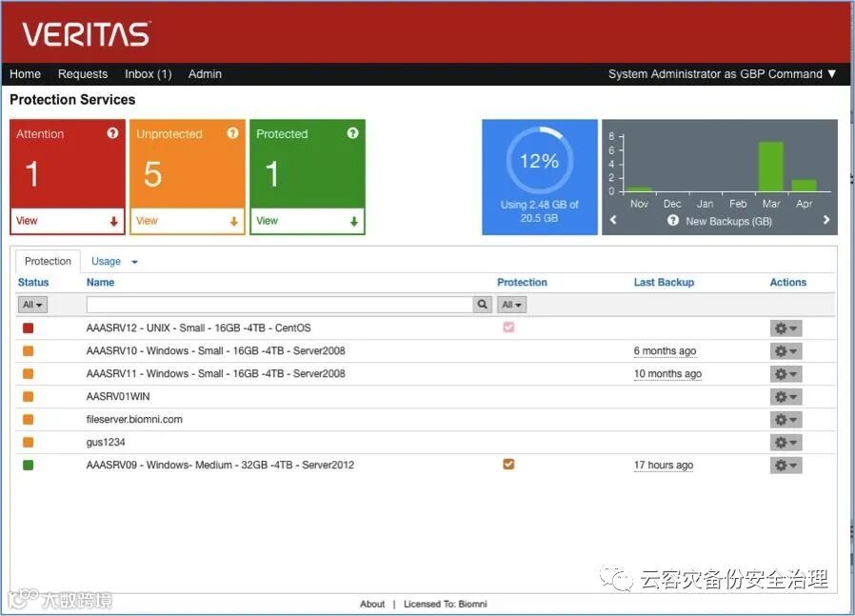This screenshot has height=616, width=855.
Task: Toggle protection checkbox for AAASRV12
Action: tap(508, 328)
